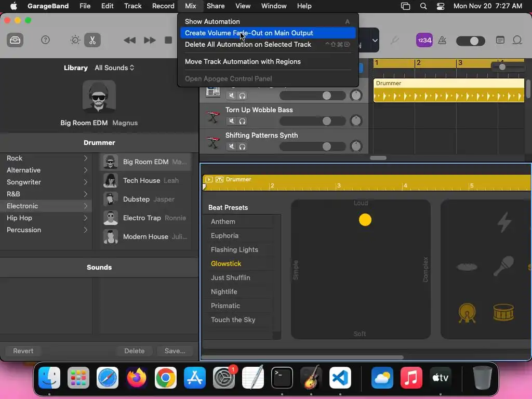Screen dimensions: 532x399
Task: Click the Fast Forward transport button
Action: 150,41
